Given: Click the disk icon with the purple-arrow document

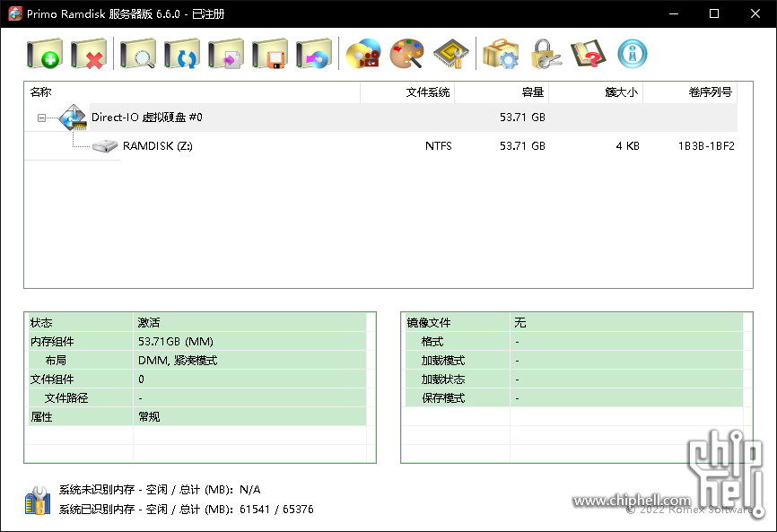Looking at the screenshot, I should tap(226, 54).
